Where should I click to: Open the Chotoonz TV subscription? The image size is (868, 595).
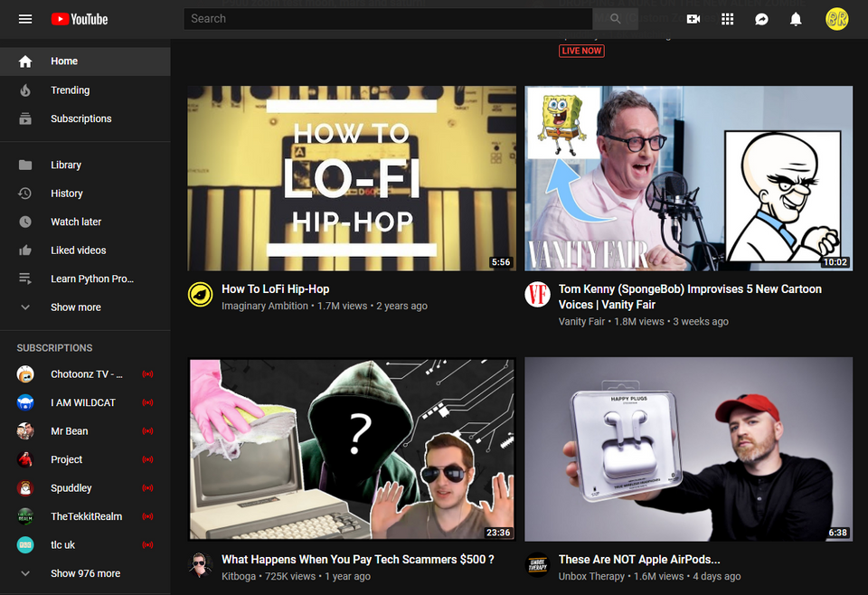pos(85,374)
